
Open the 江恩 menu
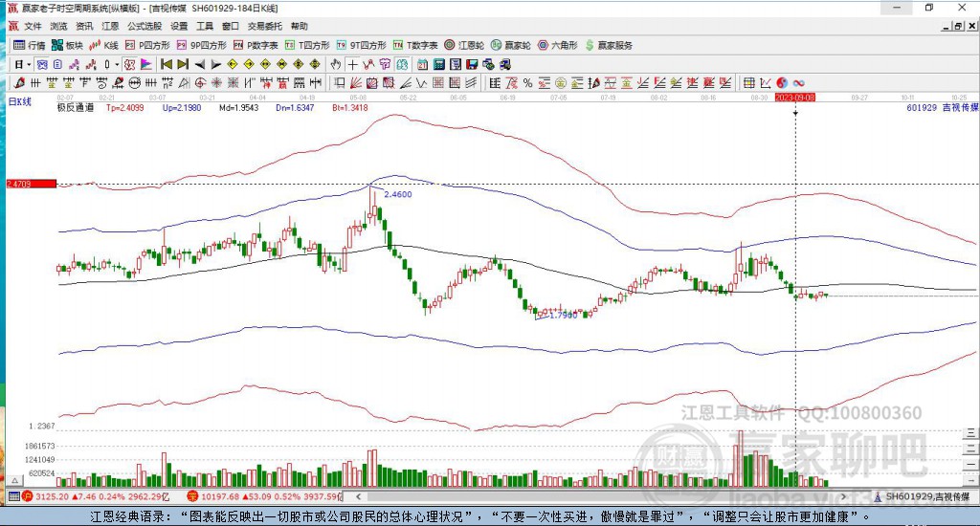pyautogui.click(x=110, y=26)
